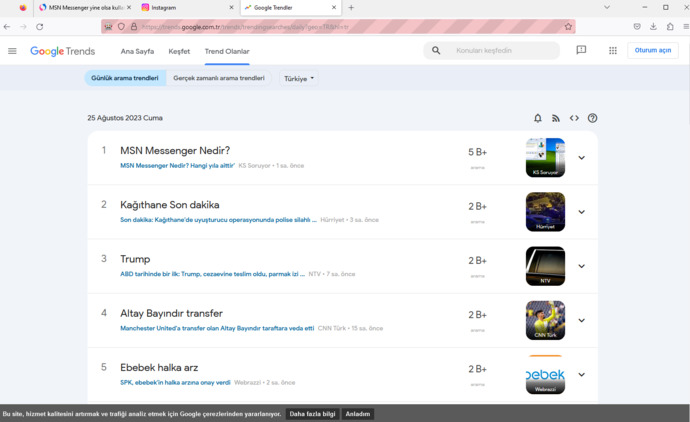Bookmark page with star icon
Image resolution: width=690 pixels, height=422 pixels.
[x=568, y=27]
